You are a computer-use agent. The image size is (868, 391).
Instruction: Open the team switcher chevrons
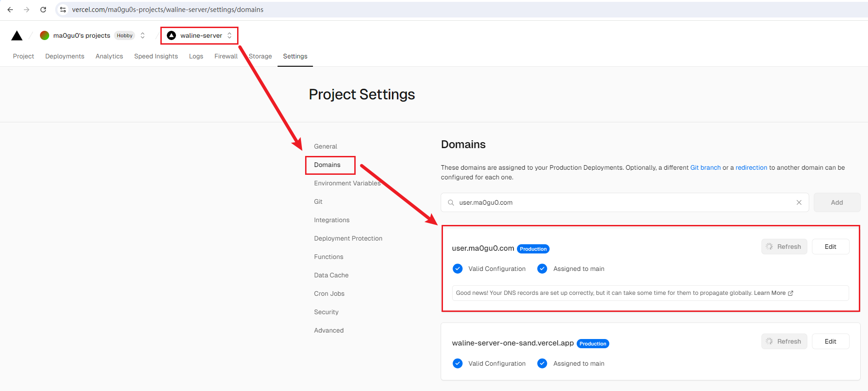coord(142,35)
